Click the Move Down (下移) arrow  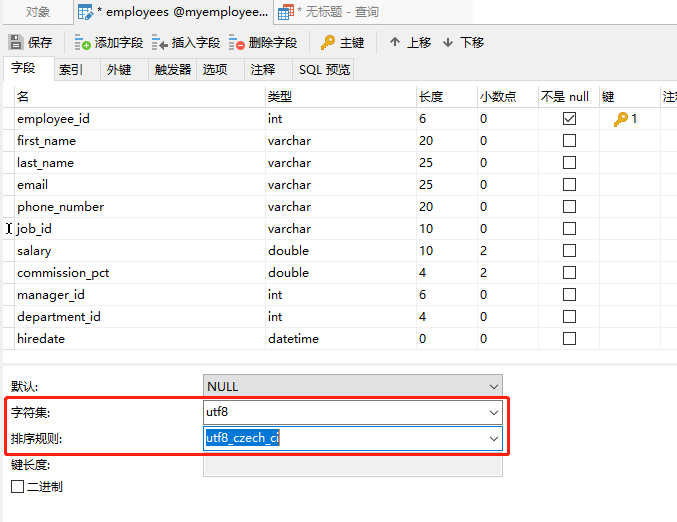(448, 43)
